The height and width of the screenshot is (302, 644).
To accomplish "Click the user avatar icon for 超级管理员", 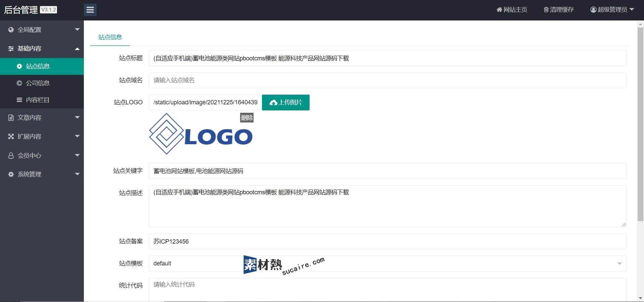I will pyautogui.click(x=593, y=10).
